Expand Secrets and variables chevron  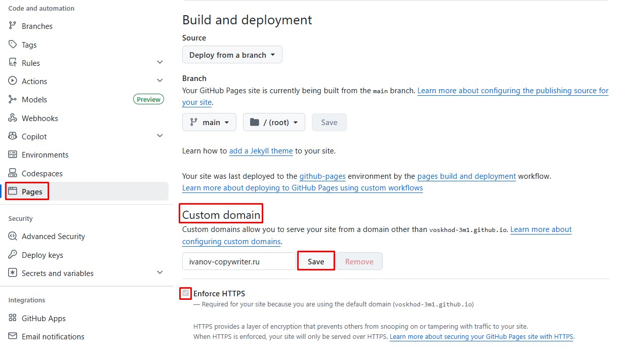click(x=160, y=272)
